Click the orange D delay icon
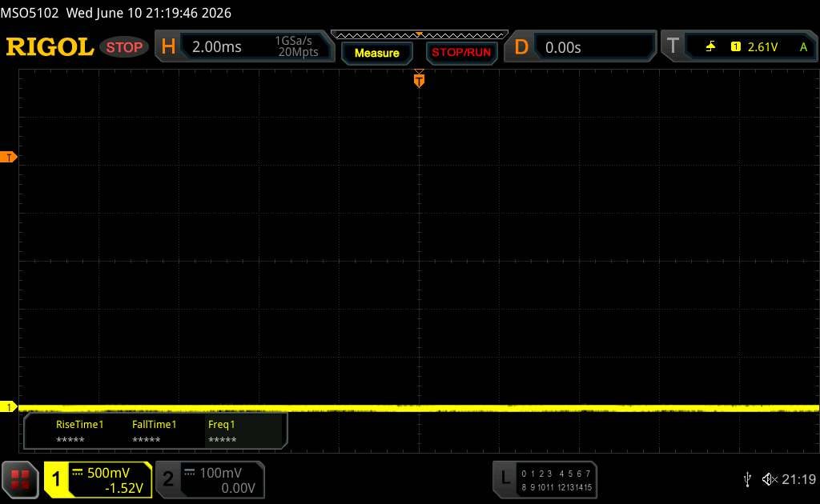Screen dimensions: 820x504 click(x=521, y=47)
